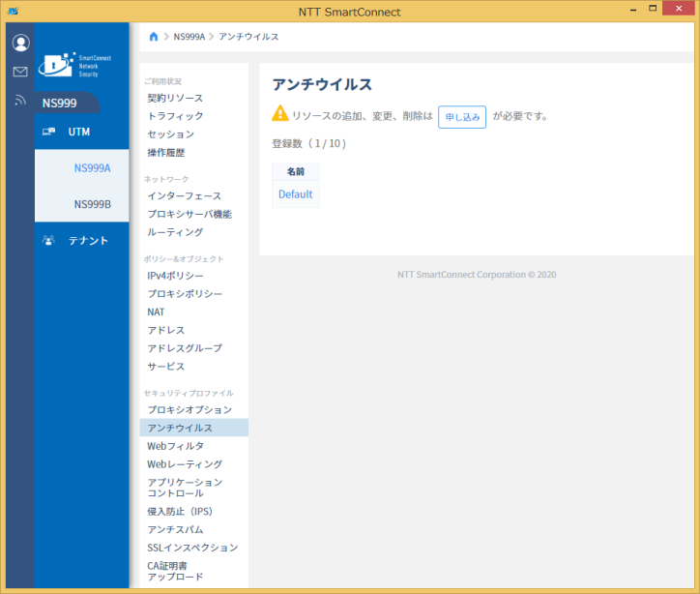
Task: Open NAT page
Action: [156, 312]
